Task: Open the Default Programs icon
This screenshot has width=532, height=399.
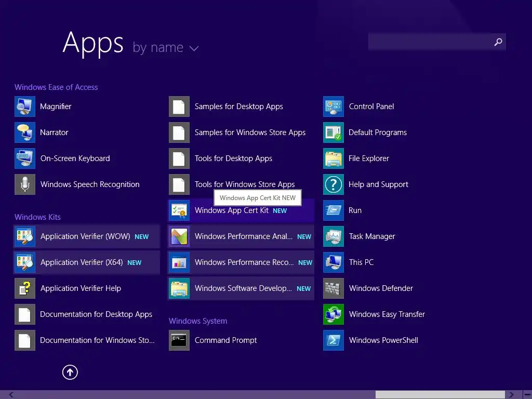Action: (334, 132)
